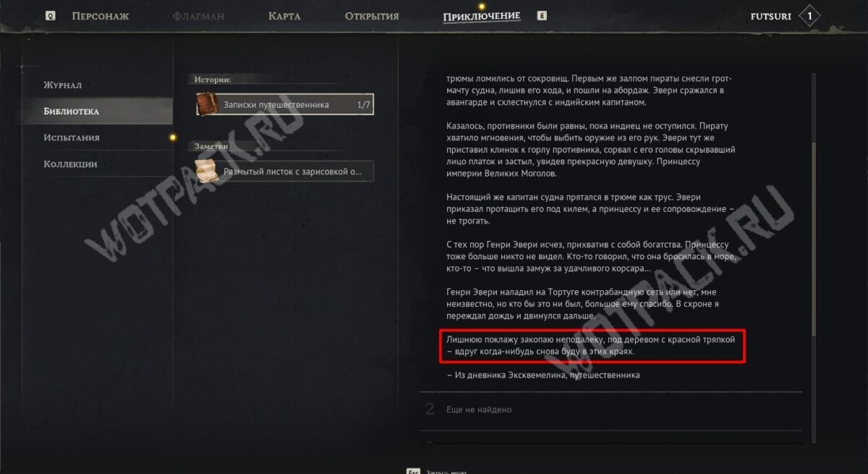
Task: Click the Esc key icon at bottom
Action: point(414,470)
